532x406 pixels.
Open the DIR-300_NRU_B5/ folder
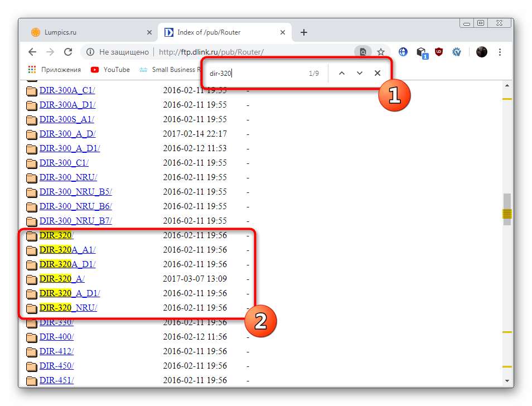(x=76, y=192)
